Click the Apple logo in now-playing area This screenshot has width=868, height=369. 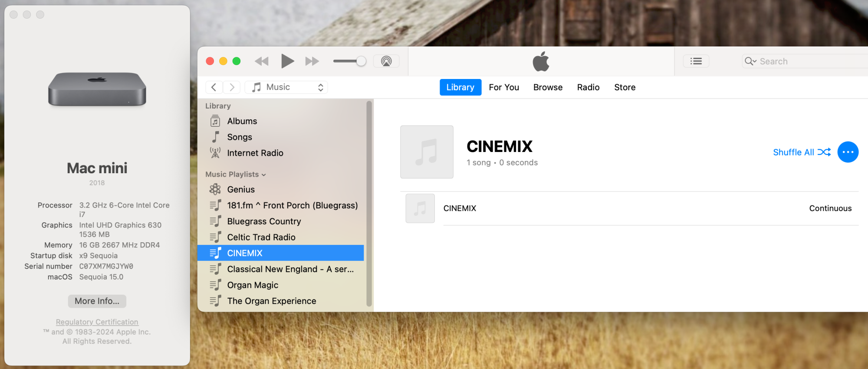(x=541, y=61)
